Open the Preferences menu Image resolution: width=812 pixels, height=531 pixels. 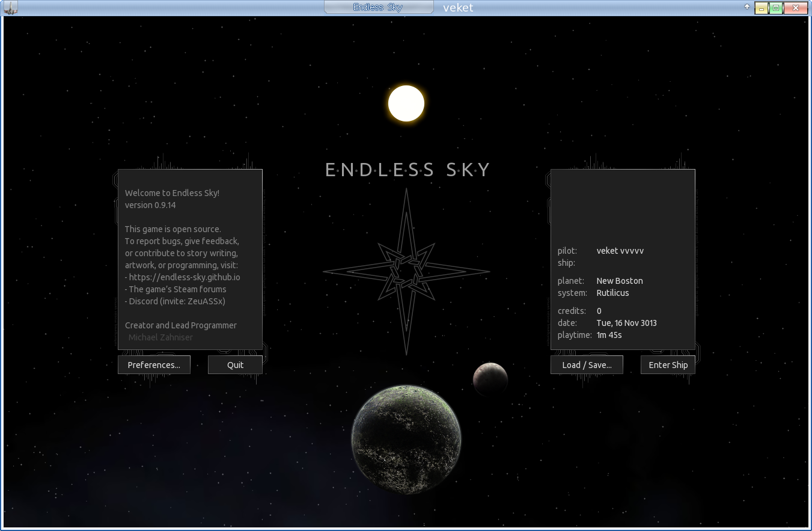click(x=154, y=365)
